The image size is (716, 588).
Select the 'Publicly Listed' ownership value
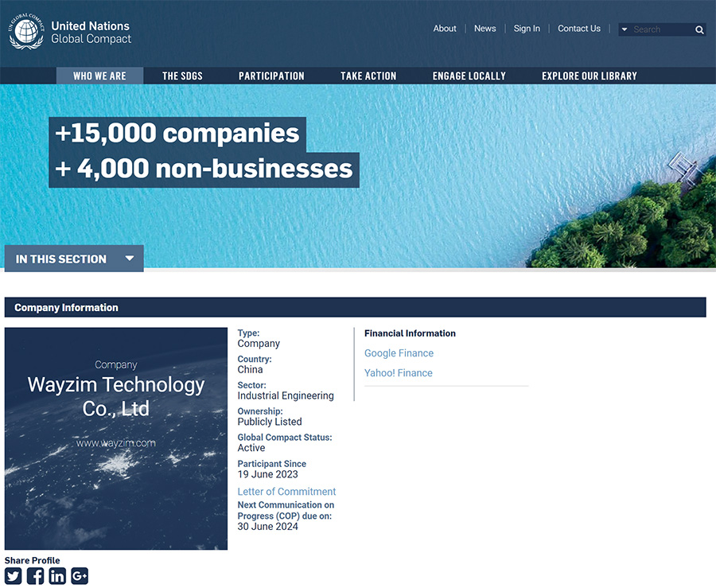270,422
